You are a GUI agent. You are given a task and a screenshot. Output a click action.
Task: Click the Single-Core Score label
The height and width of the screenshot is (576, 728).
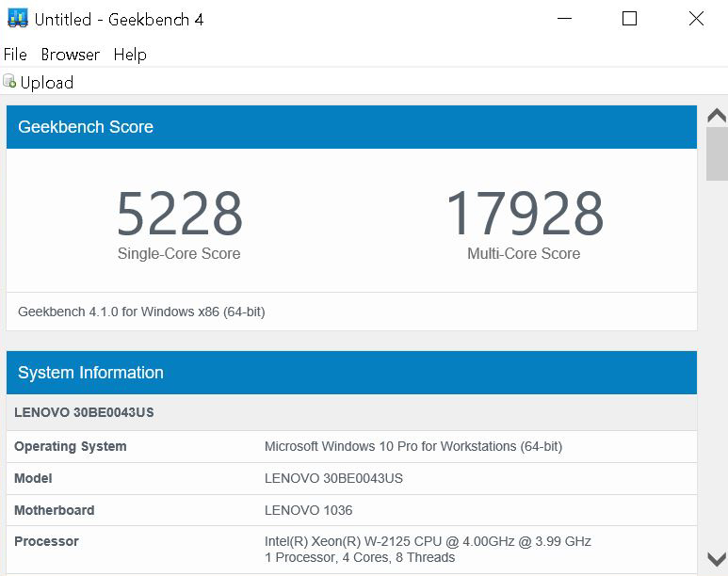(x=179, y=253)
